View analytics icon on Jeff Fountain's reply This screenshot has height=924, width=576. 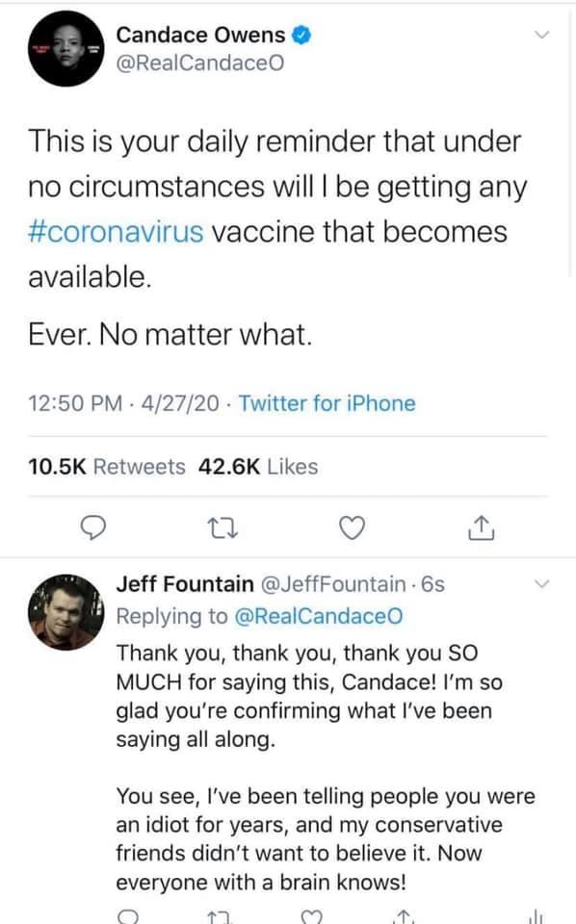pyautogui.click(x=536, y=916)
